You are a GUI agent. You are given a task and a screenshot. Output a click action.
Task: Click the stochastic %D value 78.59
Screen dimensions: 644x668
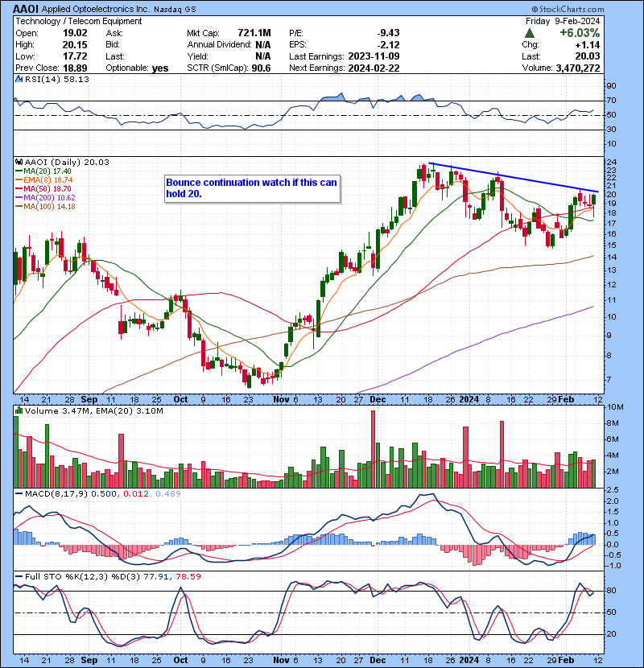[188, 576]
